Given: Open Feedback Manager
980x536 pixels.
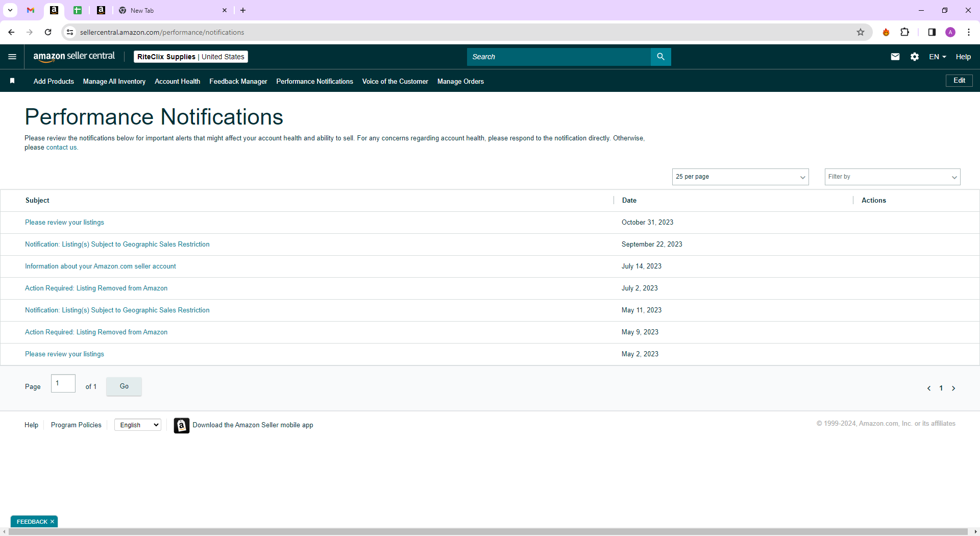Looking at the screenshot, I should (238, 81).
